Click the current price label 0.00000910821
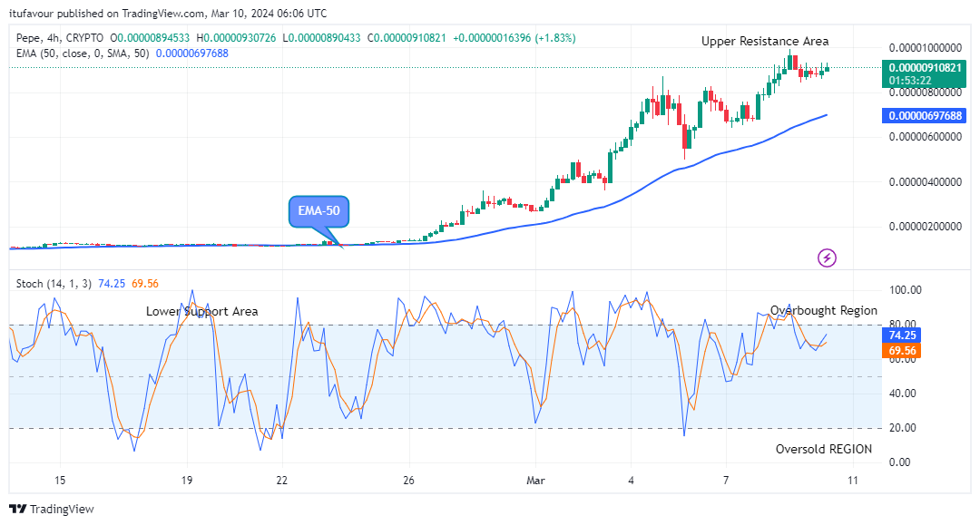Image resolution: width=980 pixels, height=525 pixels. 925,67
